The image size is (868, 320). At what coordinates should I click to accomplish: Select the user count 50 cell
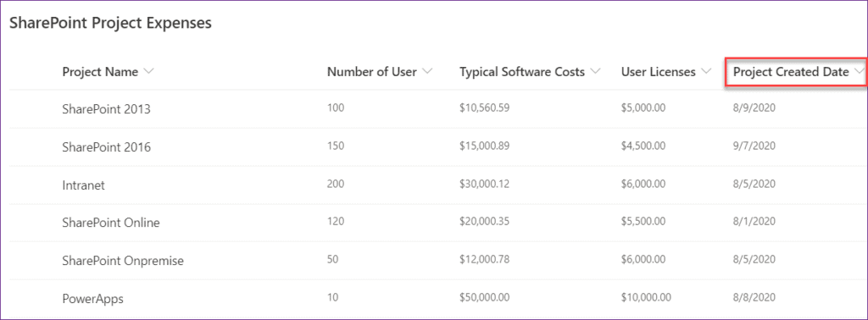(332, 259)
